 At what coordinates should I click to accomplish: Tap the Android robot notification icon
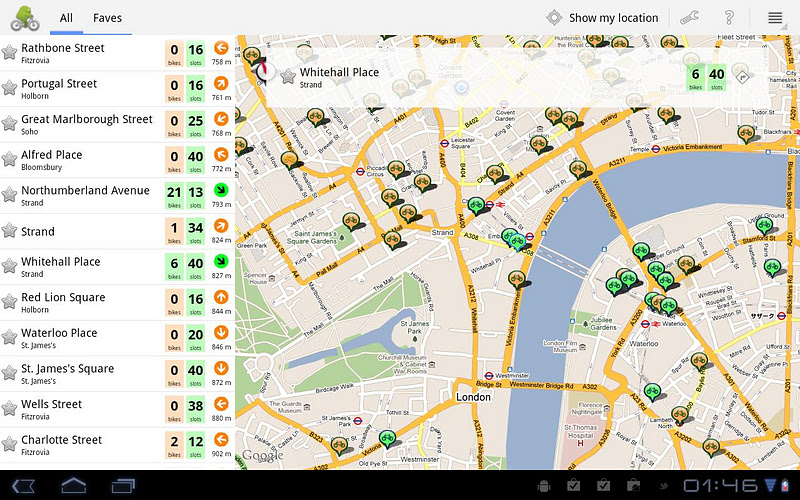coord(544,485)
